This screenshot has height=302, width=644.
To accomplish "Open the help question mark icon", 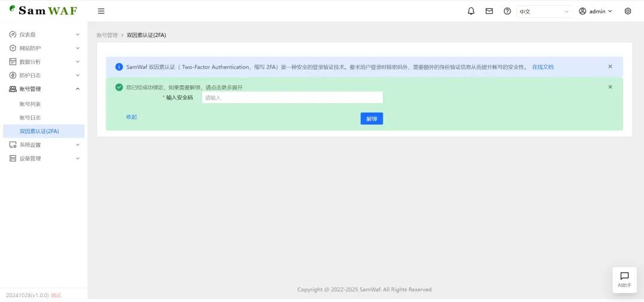I will (507, 11).
